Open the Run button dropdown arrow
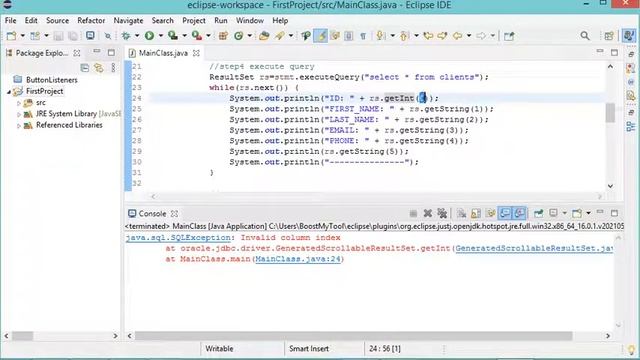The image size is (640, 360). [x=161, y=36]
